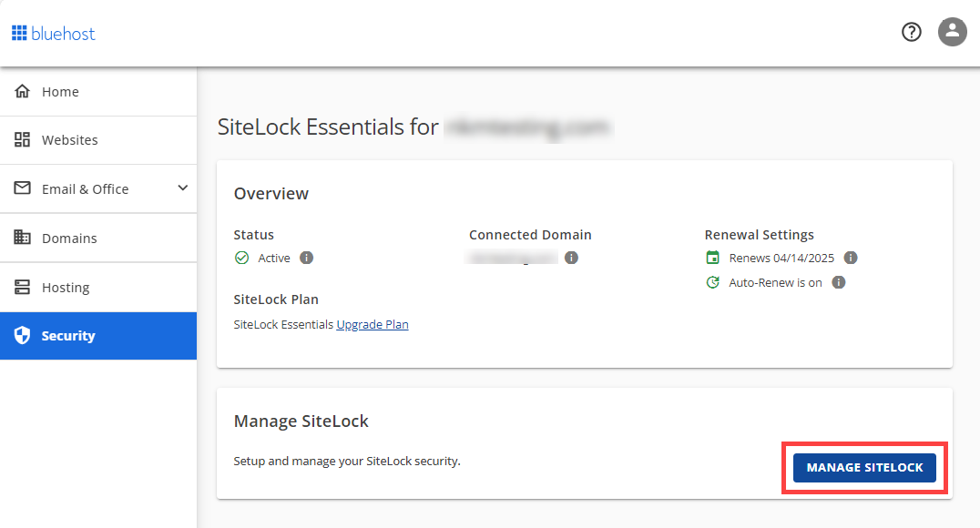The height and width of the screenshot is (528, 980).
Task: Click the 'Active' status text
Action: click(x=274, y=258)
